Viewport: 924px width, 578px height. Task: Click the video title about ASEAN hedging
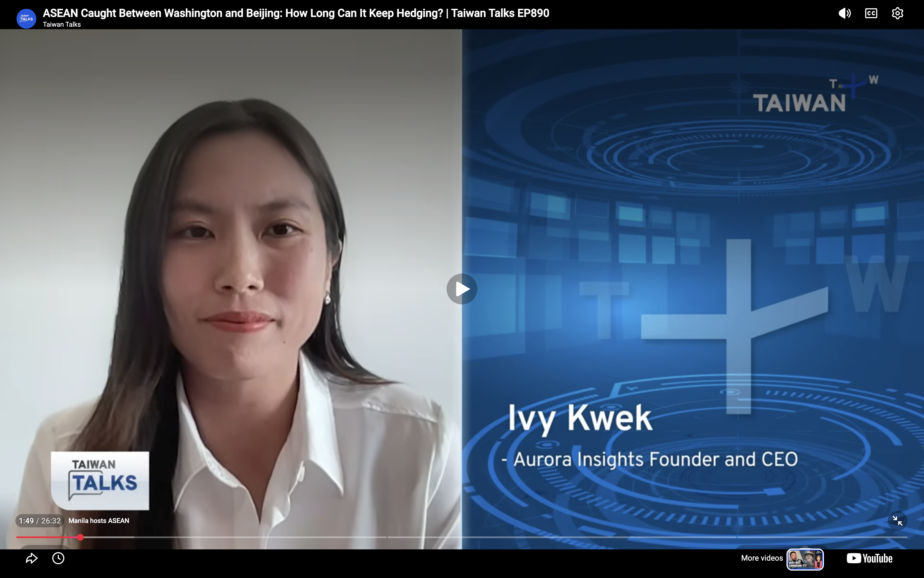[296, 13]
